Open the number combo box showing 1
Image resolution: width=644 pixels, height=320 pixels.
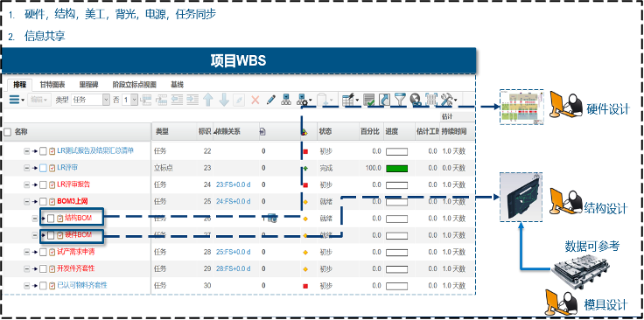129,100
